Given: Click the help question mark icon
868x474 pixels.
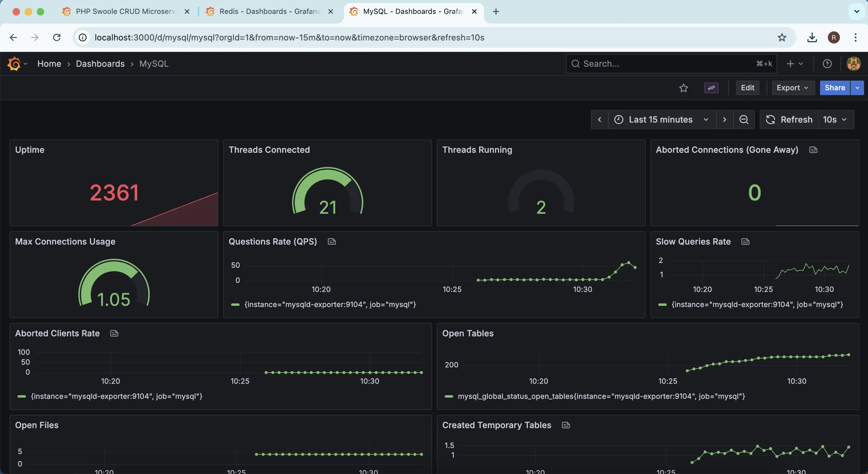Looking at the screenshot, I should coord(827,63).
